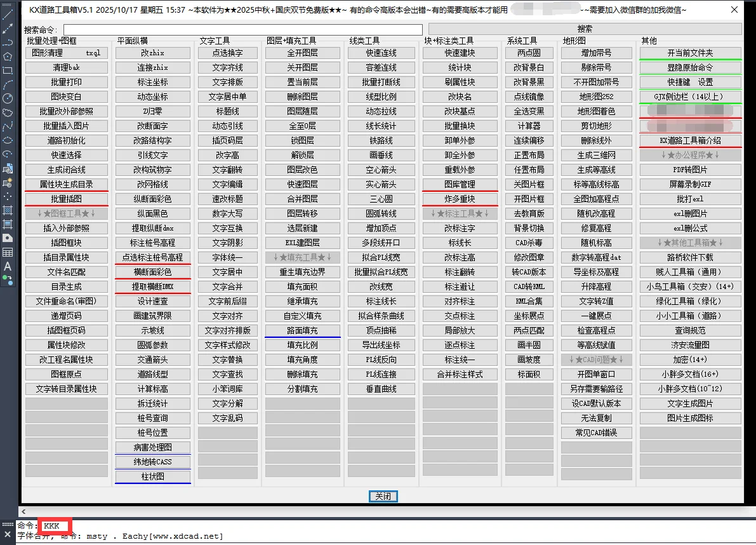Click the 图片生成图标 button
Screen dimensions: 756x545
pyautogui.click(x=691, y=418)
